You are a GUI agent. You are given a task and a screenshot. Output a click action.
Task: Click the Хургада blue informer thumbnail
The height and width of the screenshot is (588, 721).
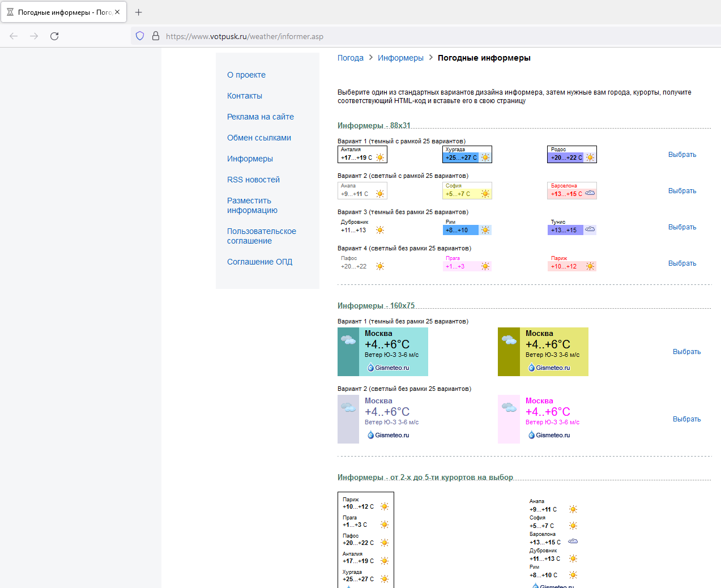467,155
